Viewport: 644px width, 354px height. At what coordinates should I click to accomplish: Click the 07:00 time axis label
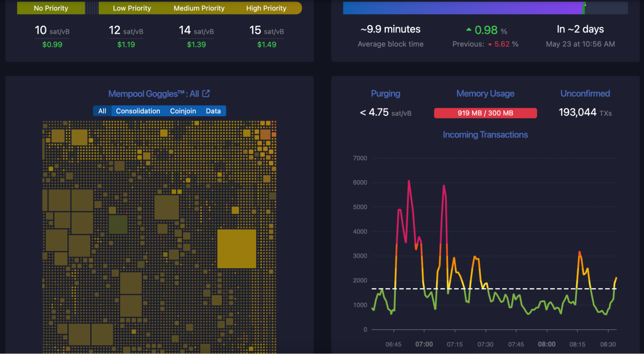click(424, 344)
